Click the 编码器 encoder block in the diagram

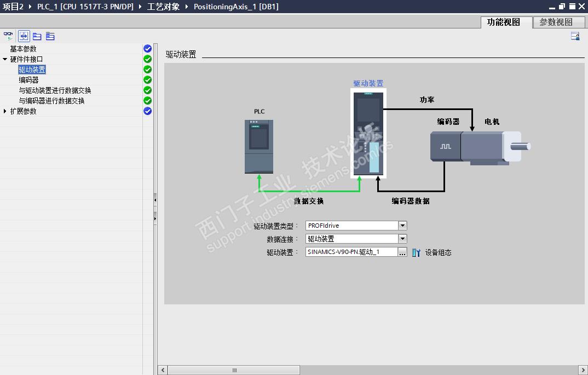(446, 146)
